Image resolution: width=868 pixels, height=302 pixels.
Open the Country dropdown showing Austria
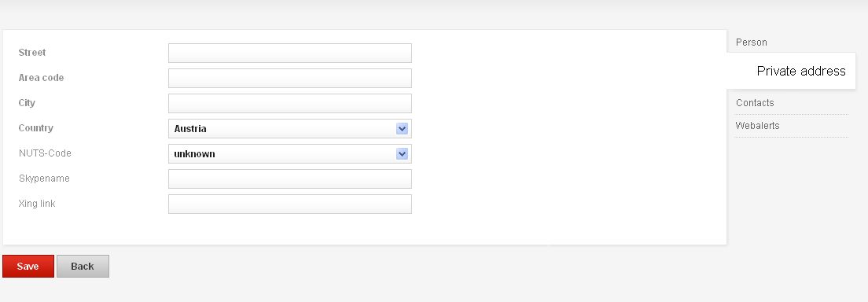click(289, 128)
